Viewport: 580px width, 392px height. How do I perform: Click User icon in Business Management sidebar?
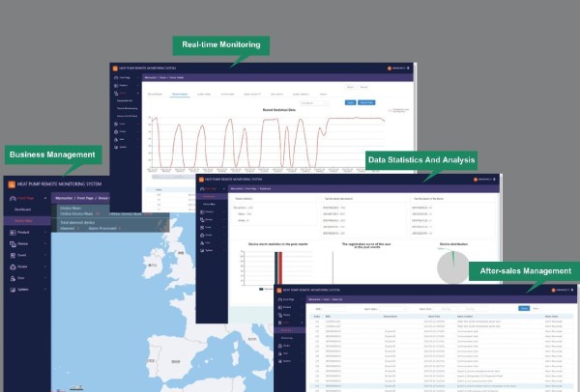(x=13, y=278)
